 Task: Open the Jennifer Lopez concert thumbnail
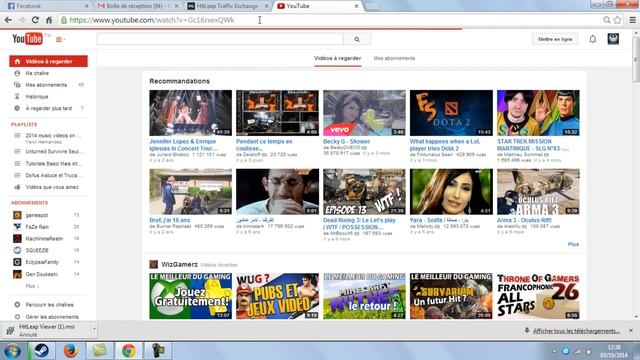190,113
